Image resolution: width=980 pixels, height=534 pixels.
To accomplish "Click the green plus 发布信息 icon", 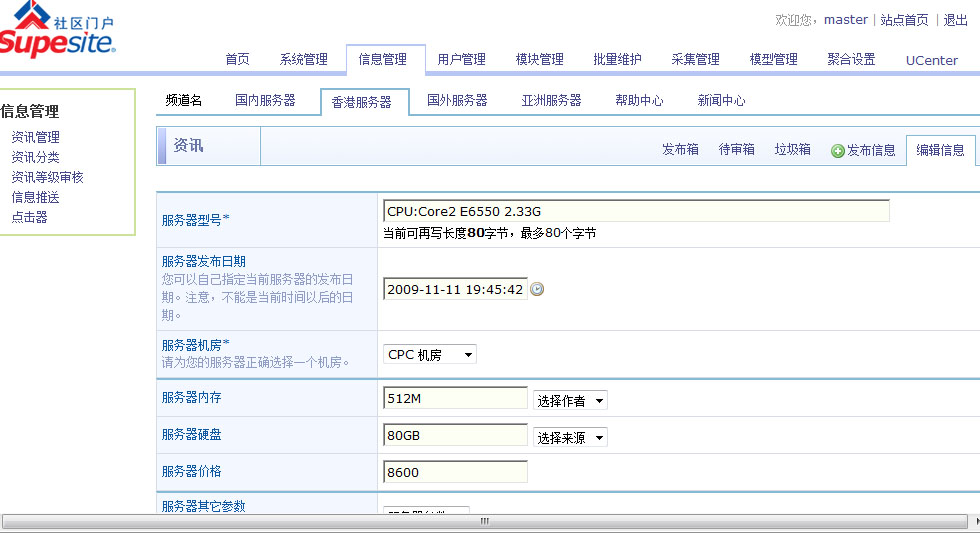I will [838, 151].
